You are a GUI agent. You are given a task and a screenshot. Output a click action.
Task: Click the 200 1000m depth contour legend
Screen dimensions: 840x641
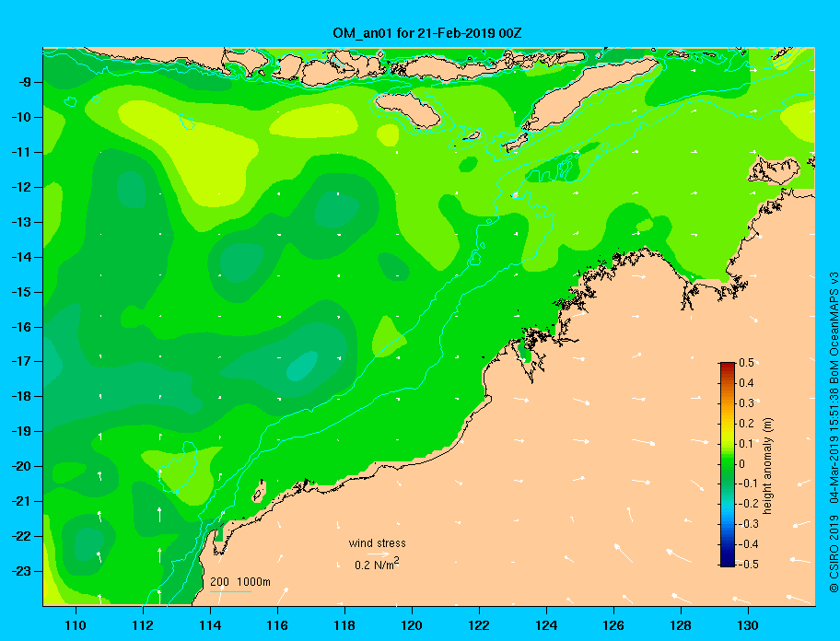pyautogui.click(x=240, y=582)
